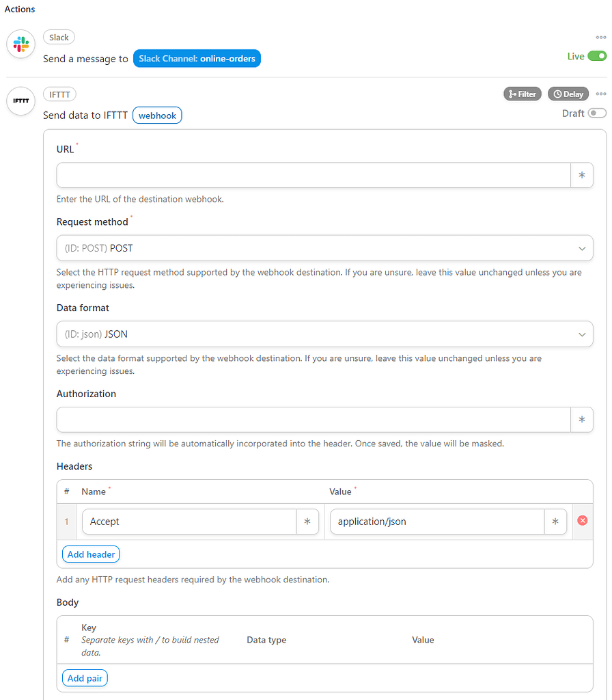Viewport: 612px width, 700px height.
Task: Open the Request method dropdown
Action: (x=324, y=247)
